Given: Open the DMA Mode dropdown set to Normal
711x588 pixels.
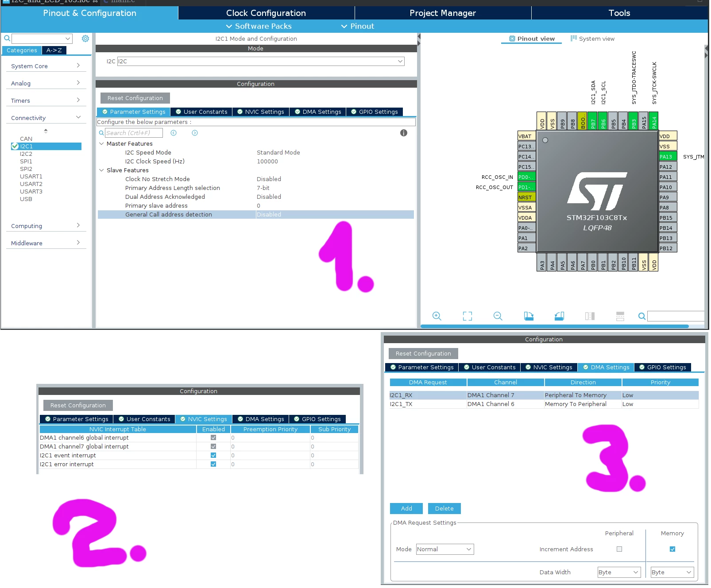Looking at the screenshot, I should (x=445, y=549).
